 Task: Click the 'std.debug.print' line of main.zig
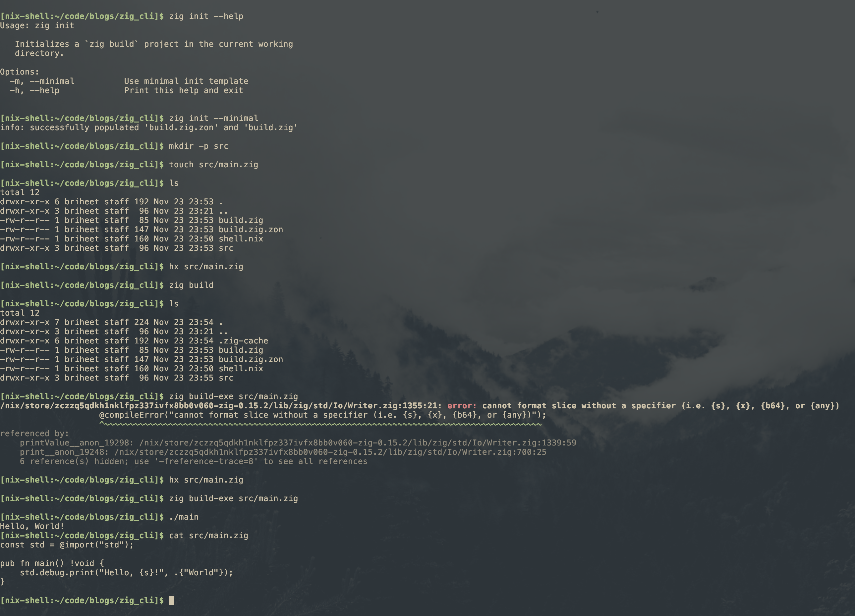126,572
